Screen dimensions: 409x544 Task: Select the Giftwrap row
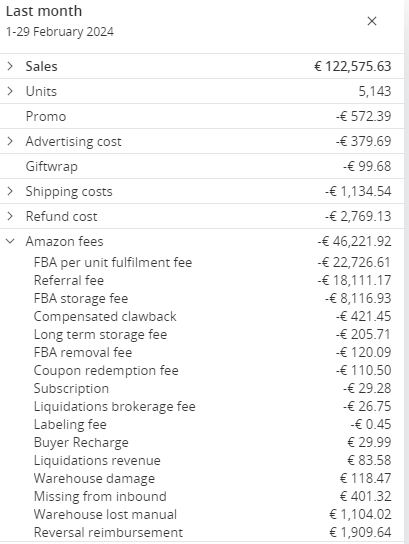click(202, 166)
